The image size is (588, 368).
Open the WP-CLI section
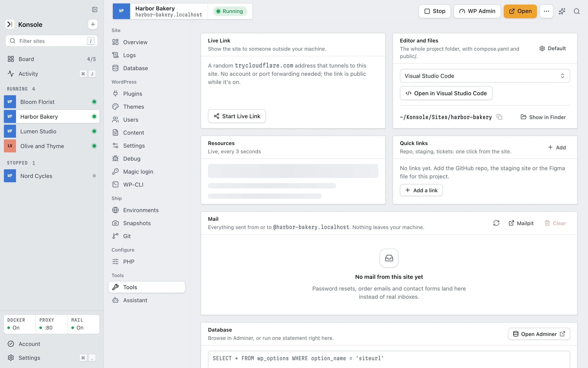click(147, 184)
